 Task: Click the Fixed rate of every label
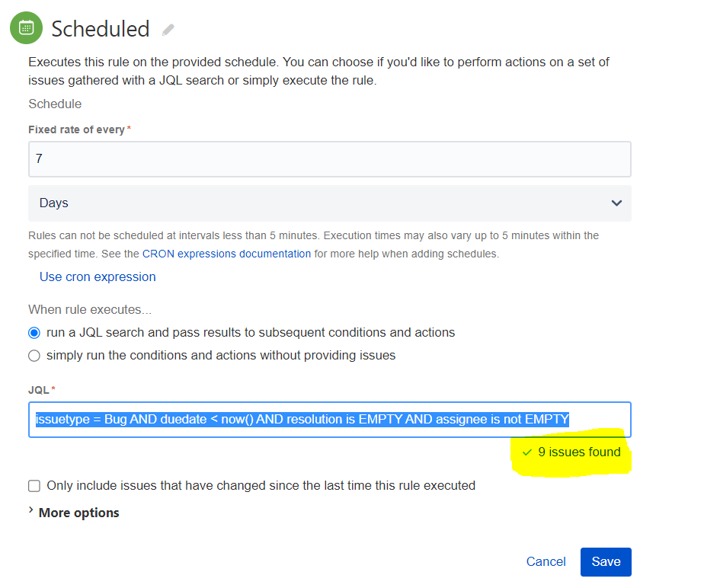[x=76, y=129]
